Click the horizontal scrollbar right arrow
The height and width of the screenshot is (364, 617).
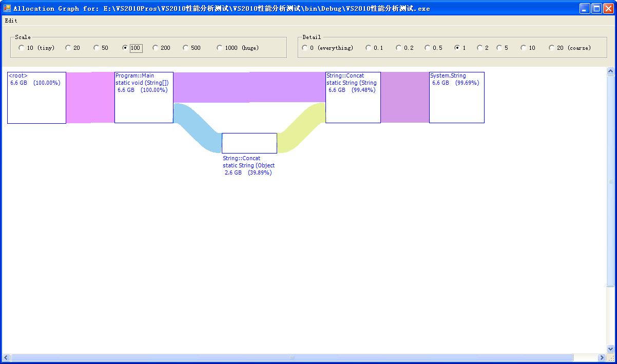pos(602,357)
